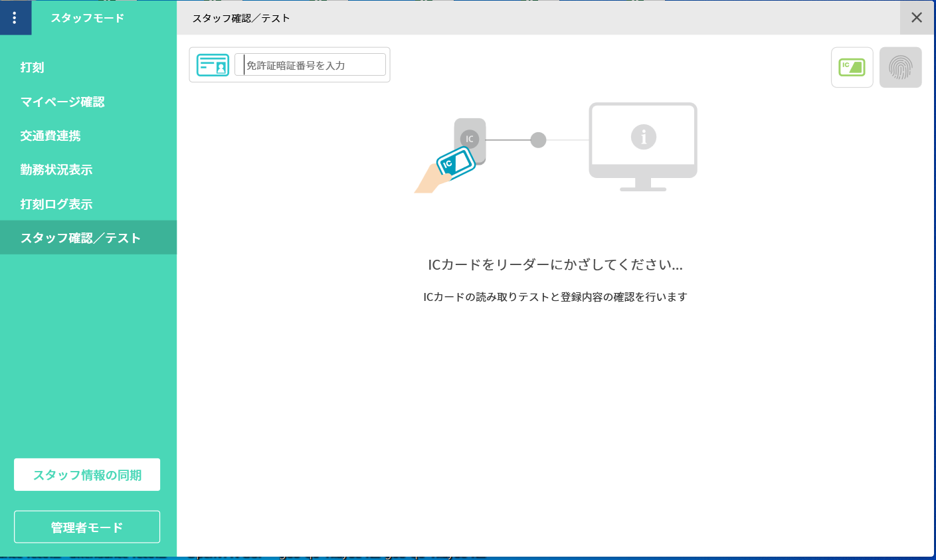Select スタッフ確認／テスト sidebar item
936x560 pixels.
coord(88,238)
